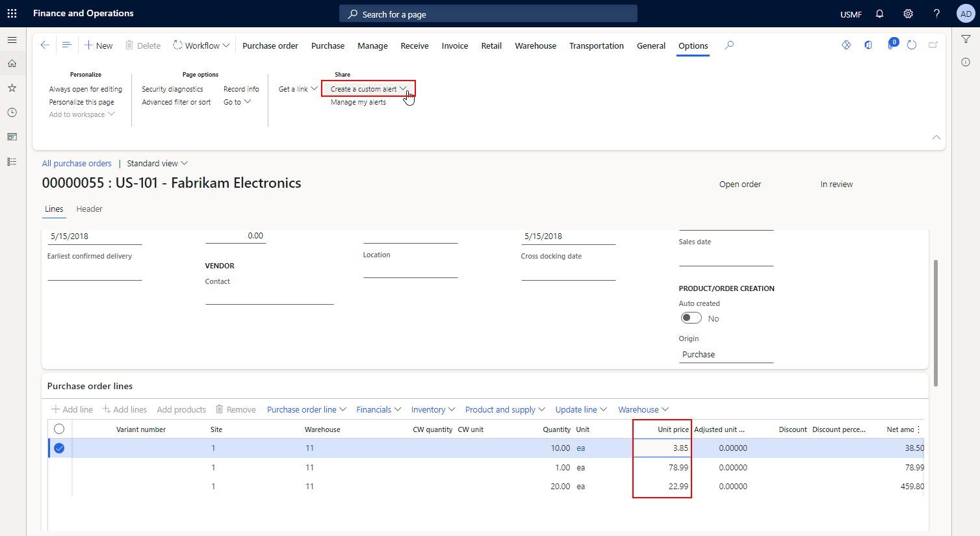Open the Manage ribbon tab
Viewport: 980px width, 536px height.
372,45
